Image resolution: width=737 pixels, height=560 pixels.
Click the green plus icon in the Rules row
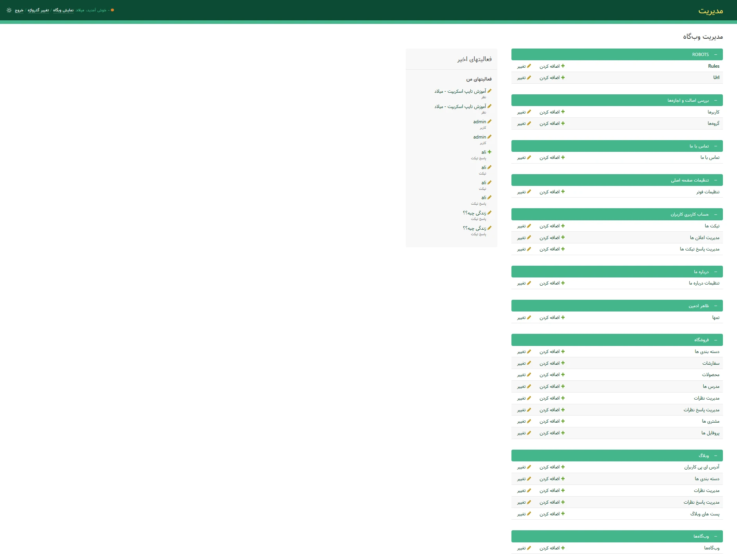(x=563, y=66)
